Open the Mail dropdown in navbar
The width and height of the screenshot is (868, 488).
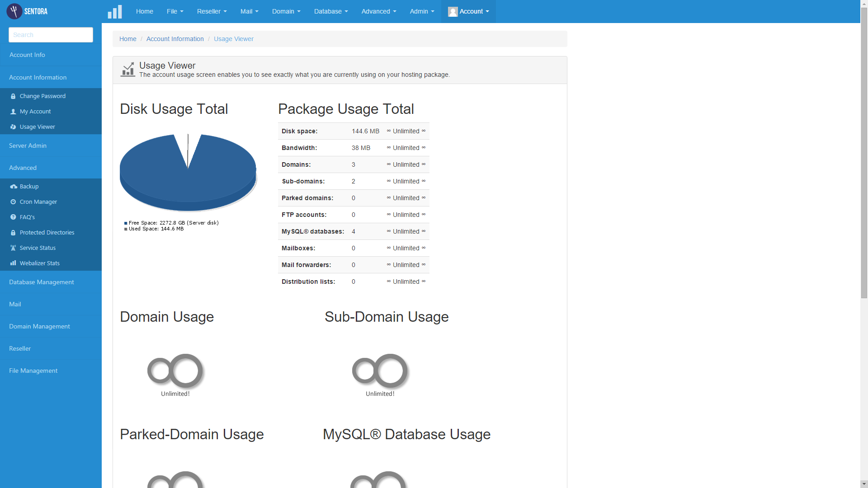coord(249,11)
